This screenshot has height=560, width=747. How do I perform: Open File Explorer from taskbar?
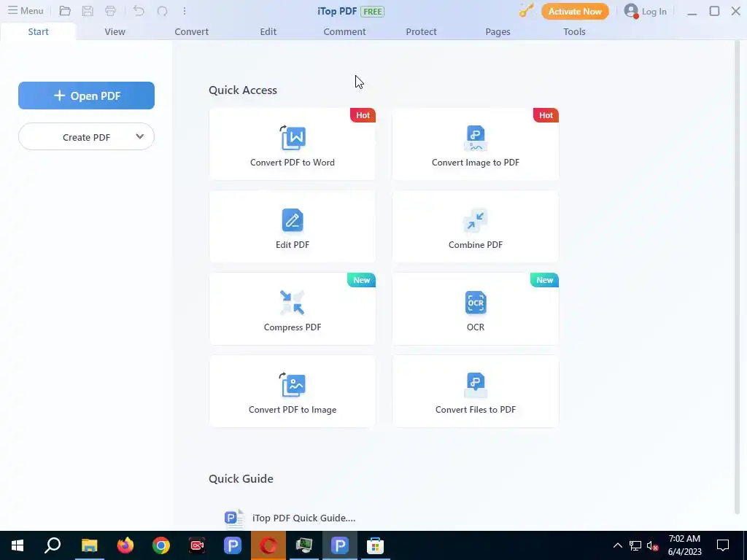[x=89, y=545]
